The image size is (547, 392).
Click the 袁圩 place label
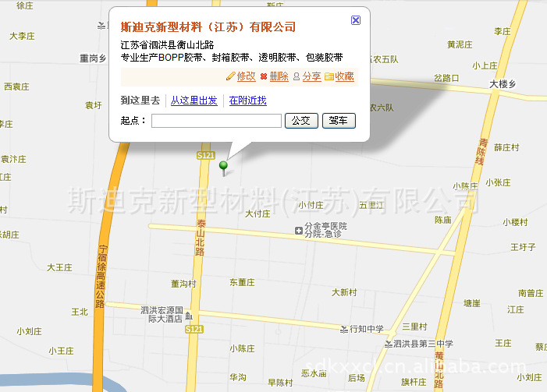click(x=94, y=105)
